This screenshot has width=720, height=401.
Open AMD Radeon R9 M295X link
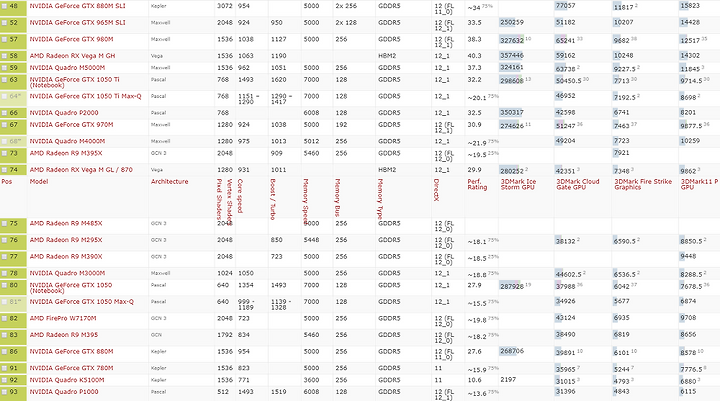[x=66, y=240]
